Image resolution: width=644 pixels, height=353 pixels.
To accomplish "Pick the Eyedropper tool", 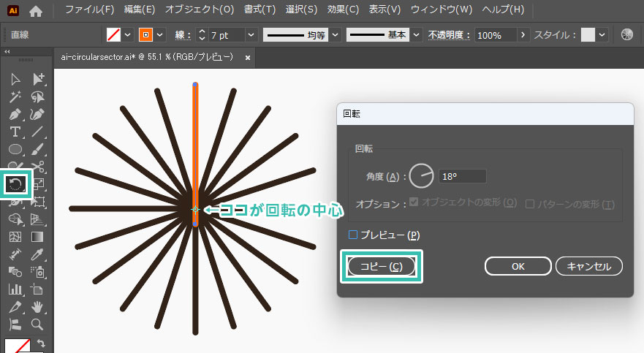I will pyautogui.click(x=38, y=254).
